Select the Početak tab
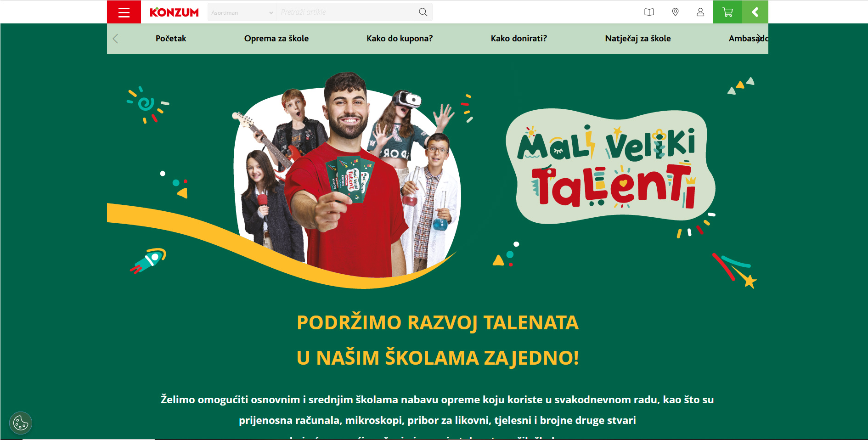 pos(171,39)
